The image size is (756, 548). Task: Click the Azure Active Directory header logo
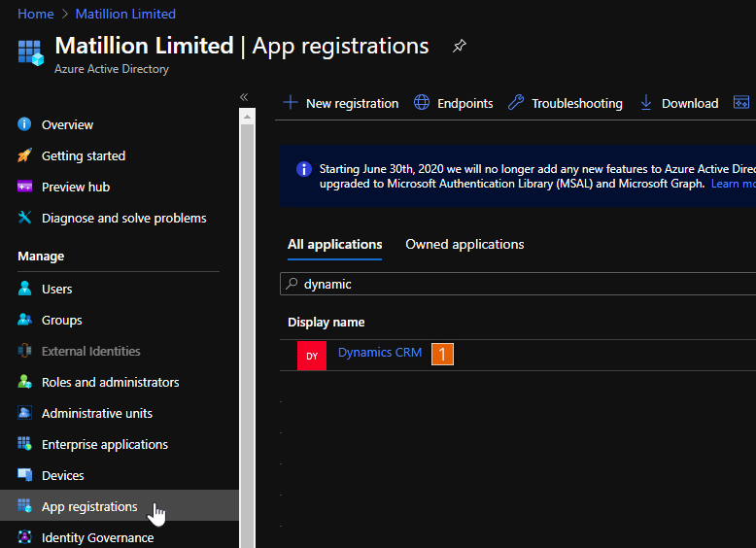(31, 52)
